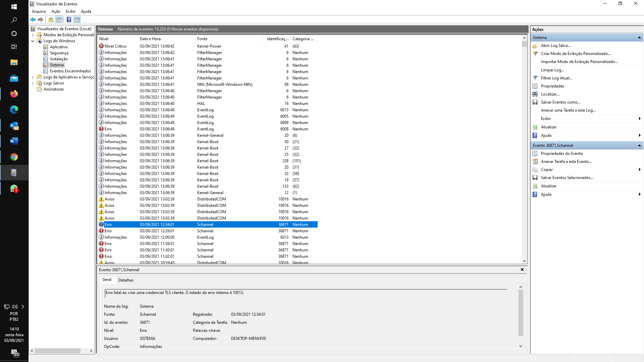Image resolution: width=644 pixels, height=362 pixels.
Task: Click the Salvar Eventos como disk icon
Action: [x=535, y=102]
